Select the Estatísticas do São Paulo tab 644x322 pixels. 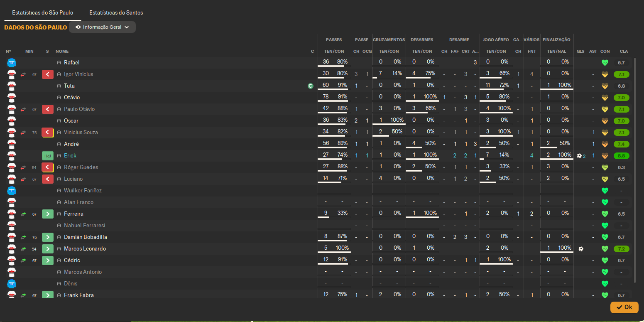pos(42,12)
